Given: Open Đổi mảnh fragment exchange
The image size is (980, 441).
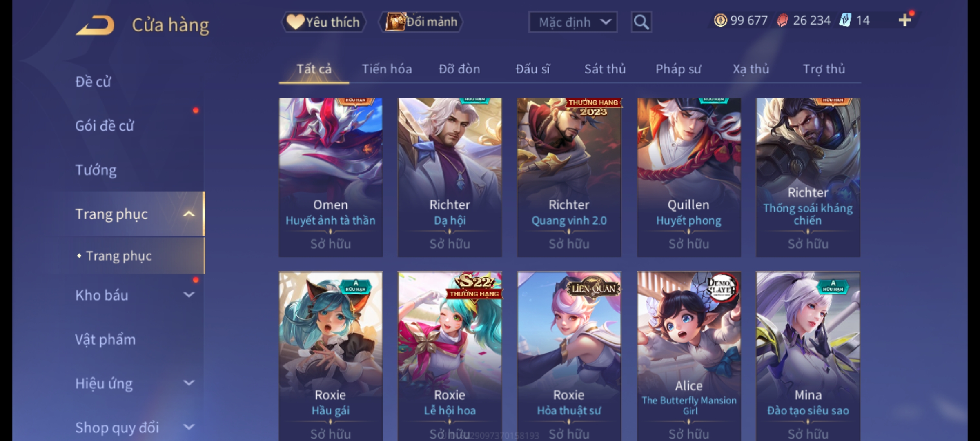Looking at the screenshot, I should pyautogui.click(x=421, y=22).
